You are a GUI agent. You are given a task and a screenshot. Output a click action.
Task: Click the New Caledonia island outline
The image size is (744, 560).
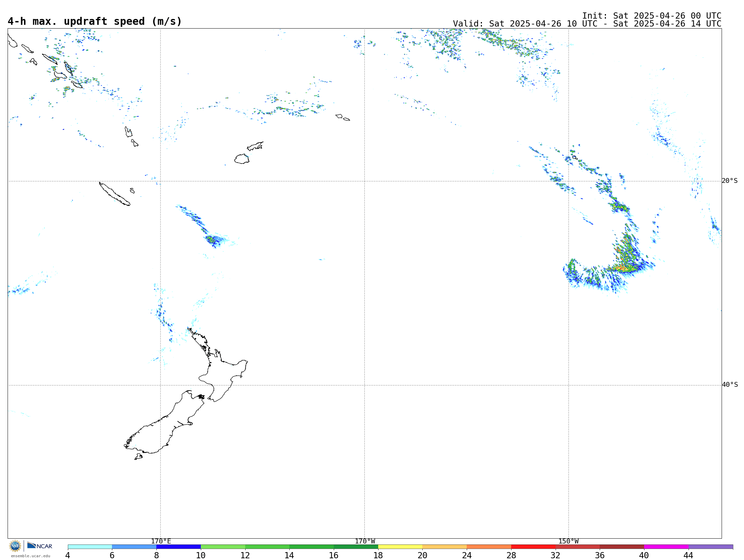click(114, 194)
